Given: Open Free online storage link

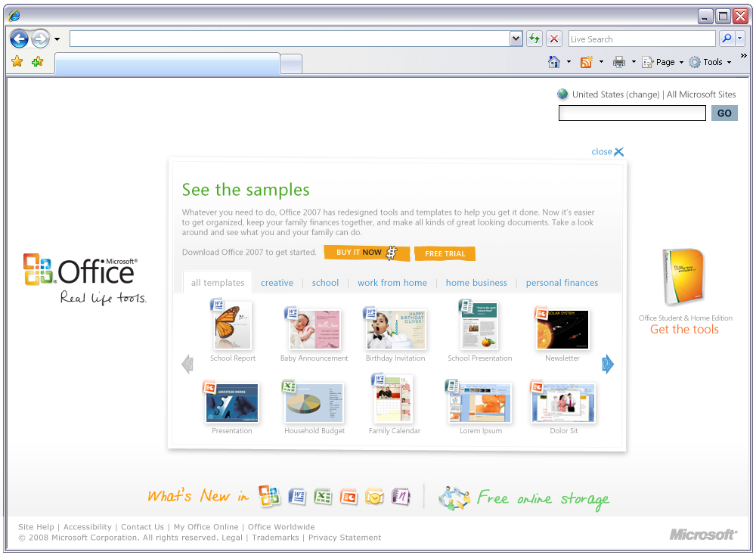Looking at the screenshot, I should [x=524, y=498].
